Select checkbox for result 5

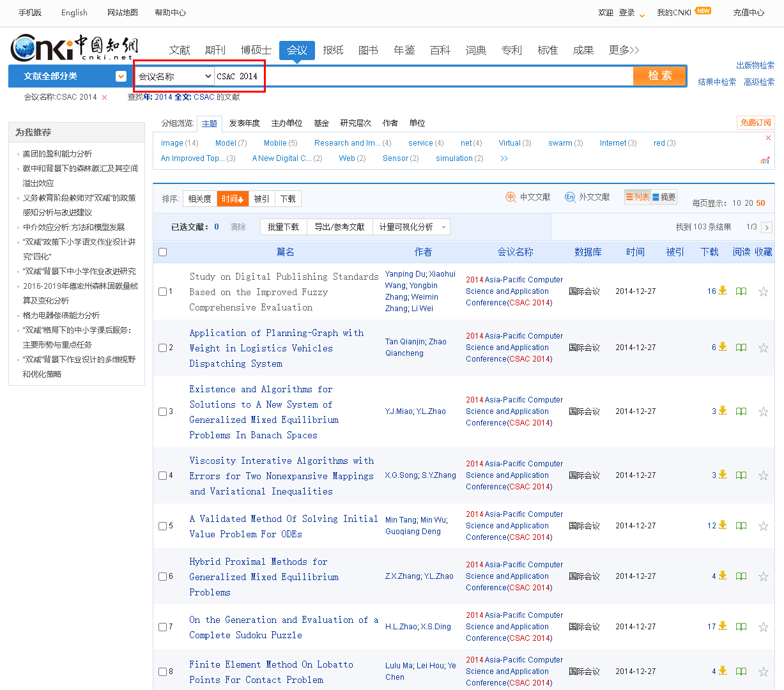coord(162,526)
